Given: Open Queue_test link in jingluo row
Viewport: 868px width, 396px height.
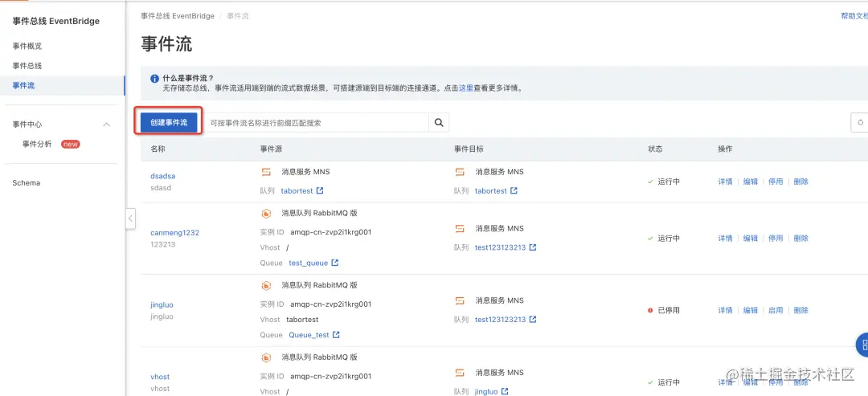Looking at the screenshot, I should (309, 335).
